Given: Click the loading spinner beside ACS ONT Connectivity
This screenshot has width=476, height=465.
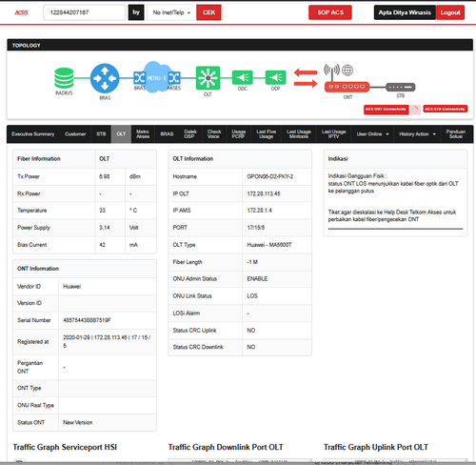Looking at the screenshot, I should pyautogui.click(x=415, y=110).
